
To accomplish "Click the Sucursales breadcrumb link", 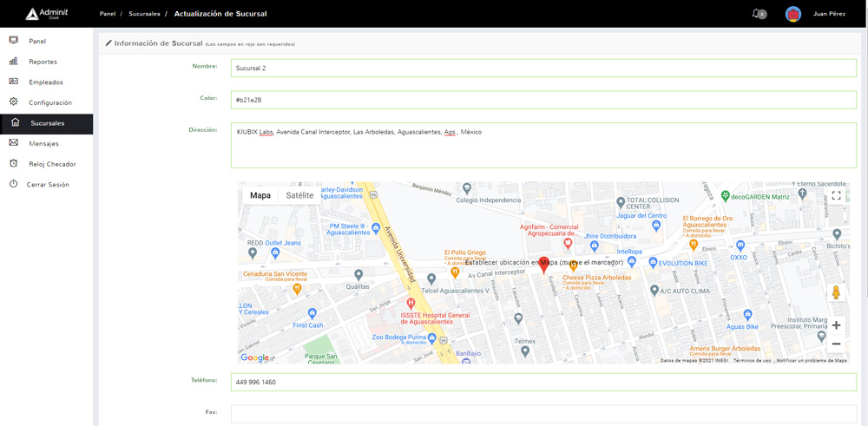I will (x=144, y=14).
